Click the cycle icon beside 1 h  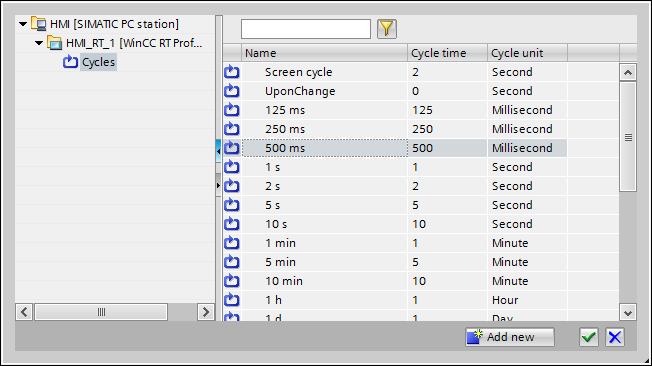232,300
